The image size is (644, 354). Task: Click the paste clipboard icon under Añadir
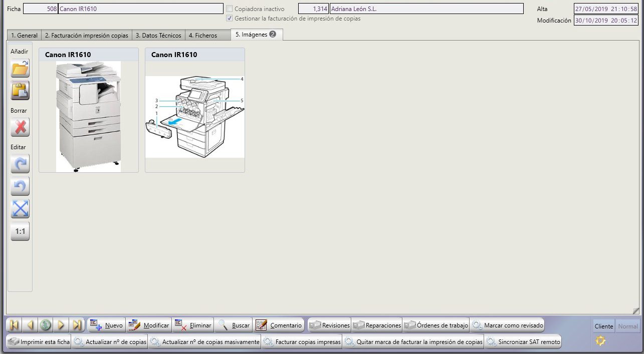[x=20, y=91]
